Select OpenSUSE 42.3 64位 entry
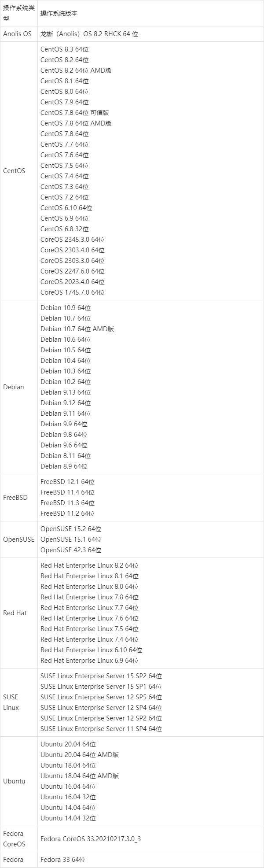 [x=71, y=550]
